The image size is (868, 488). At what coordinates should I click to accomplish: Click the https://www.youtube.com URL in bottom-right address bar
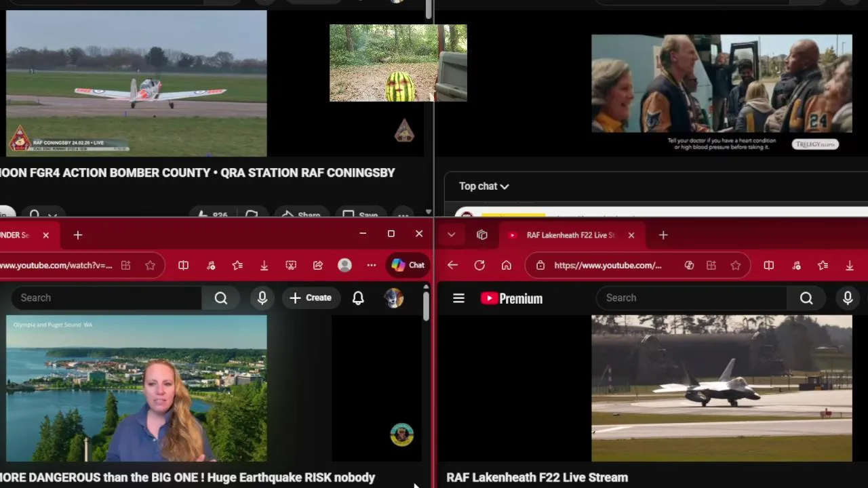click(x=608, y=266)
